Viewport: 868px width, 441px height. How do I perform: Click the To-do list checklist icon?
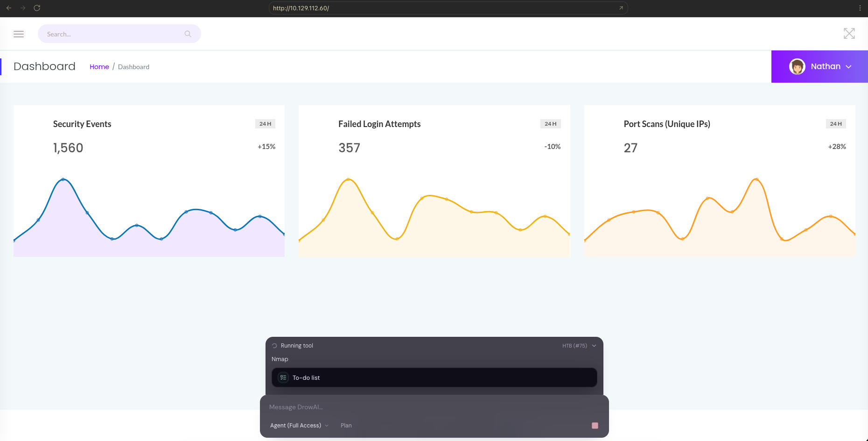point(283,377)
